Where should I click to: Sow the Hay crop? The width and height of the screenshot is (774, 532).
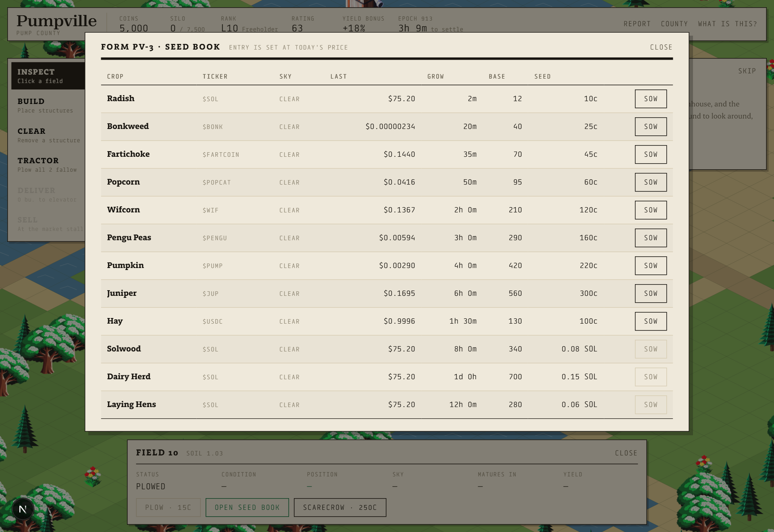click(651, 321)
